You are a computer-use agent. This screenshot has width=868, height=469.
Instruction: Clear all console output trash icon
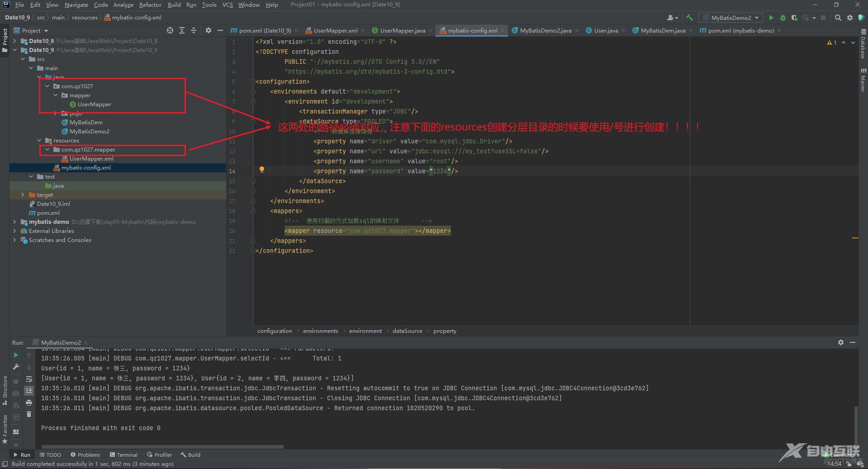click(29, 414)
